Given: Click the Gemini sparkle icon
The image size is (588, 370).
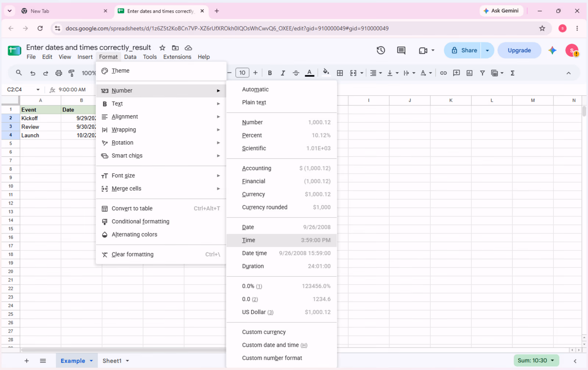Looking at the screenshot, I should [552, 50].
